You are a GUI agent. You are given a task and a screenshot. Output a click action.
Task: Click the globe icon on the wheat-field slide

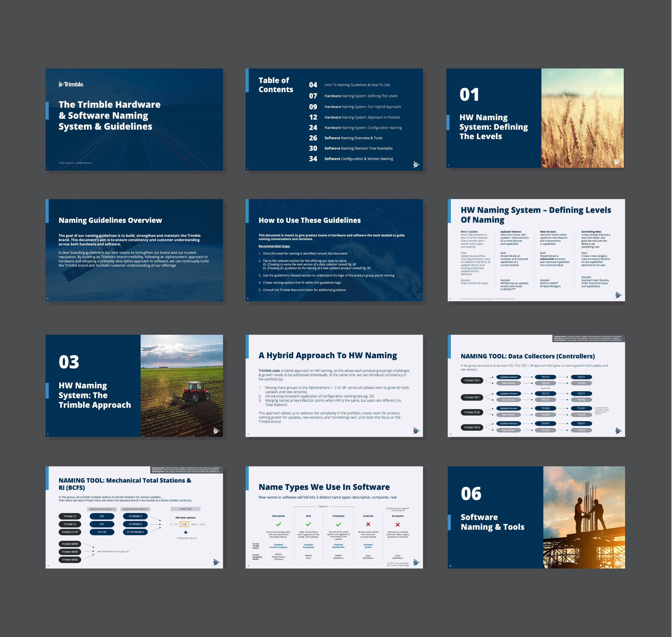[617, 162]
